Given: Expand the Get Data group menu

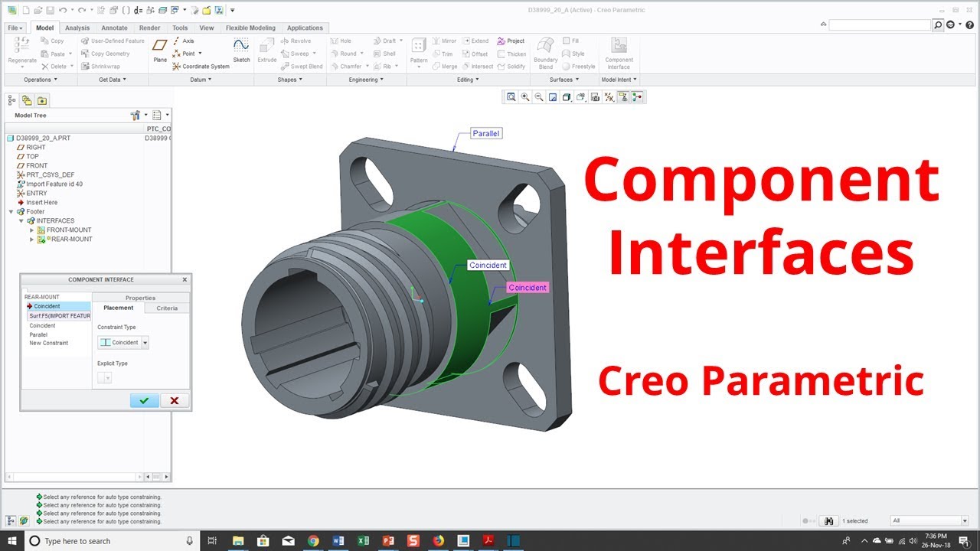Looking at the screenshot, I should pos(113,80).
